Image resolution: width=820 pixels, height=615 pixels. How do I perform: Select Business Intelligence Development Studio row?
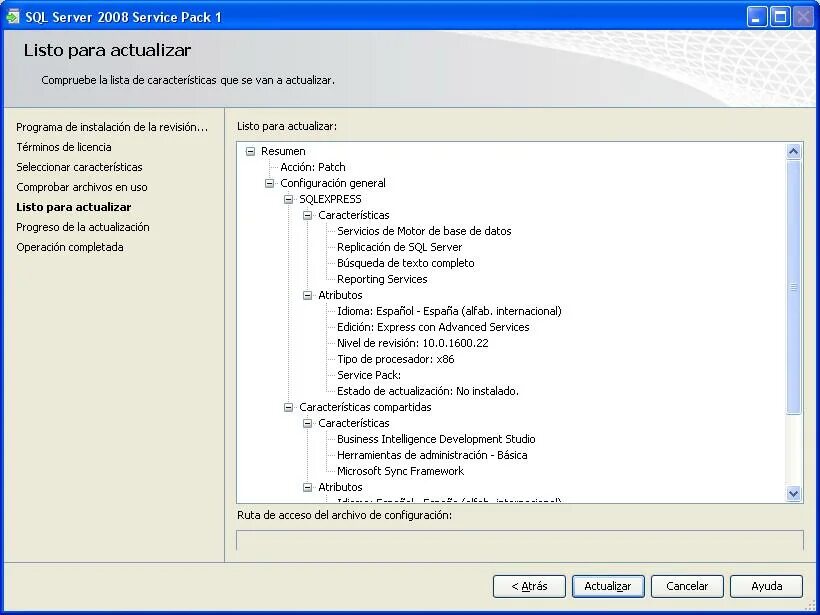436,439
